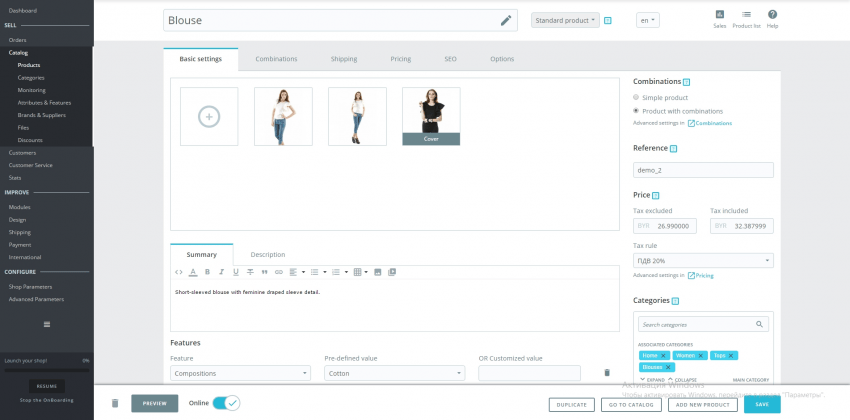
Task: Click the Save button
Action: [x=762, y=404]
